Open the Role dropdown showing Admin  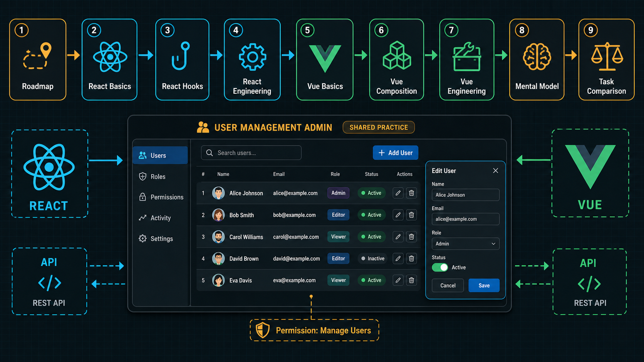coord(465,244)
